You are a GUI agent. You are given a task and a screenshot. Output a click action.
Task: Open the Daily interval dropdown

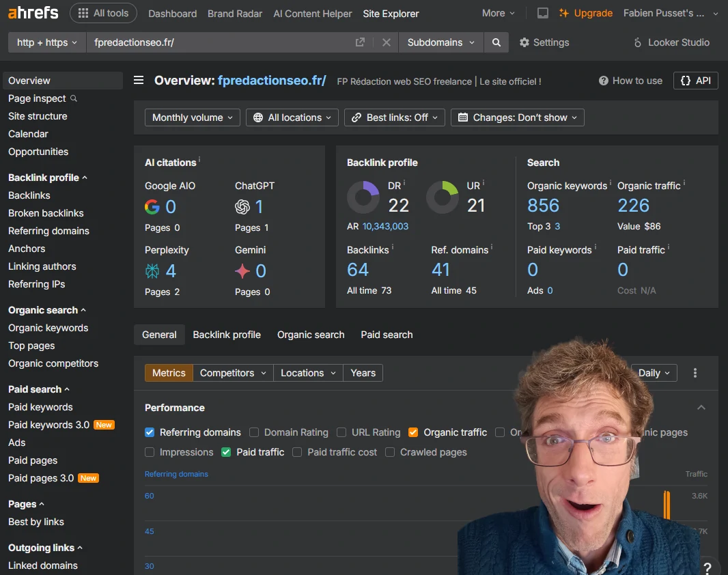(x=654, y=373)
